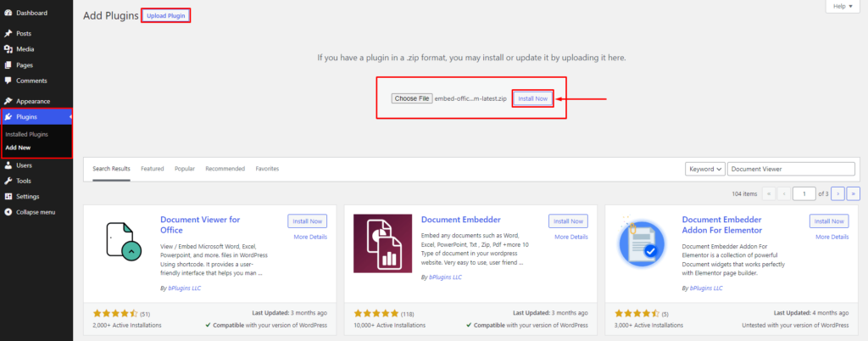The height and width of the screenshot is (341, 868).
Task: Install Document Embedder Addon For Elementor
Action: pyautogui.click(x=829, y=221)
